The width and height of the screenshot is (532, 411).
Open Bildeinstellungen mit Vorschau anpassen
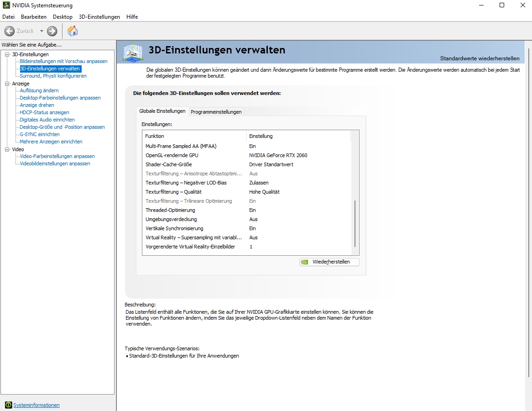click(x=63, y=61)
